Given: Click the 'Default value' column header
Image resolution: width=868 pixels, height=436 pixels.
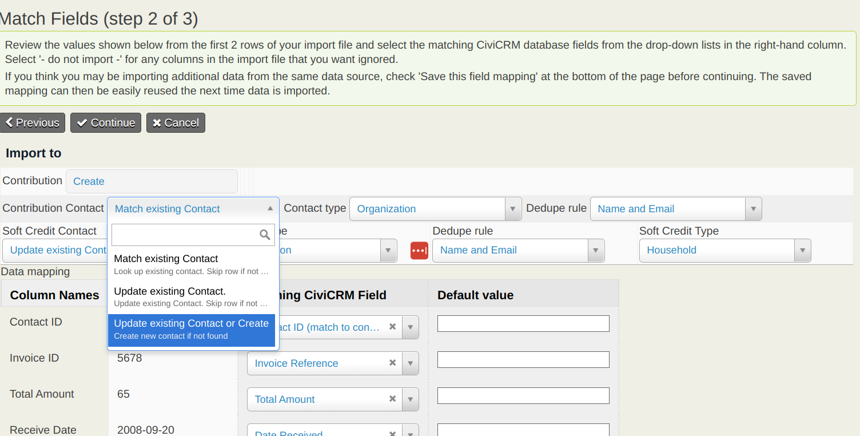Looking at the screenshot, I should tap(475, 295).
